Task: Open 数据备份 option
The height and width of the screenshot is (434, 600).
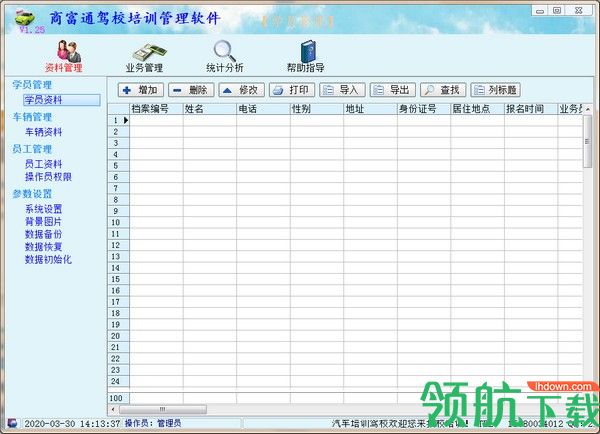Action: 43,234
